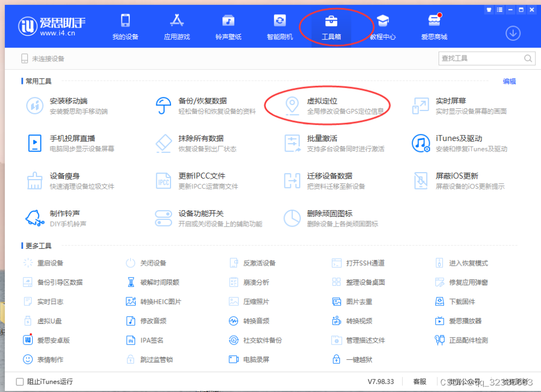Click 重启设备 tool

tap(43, 263)
